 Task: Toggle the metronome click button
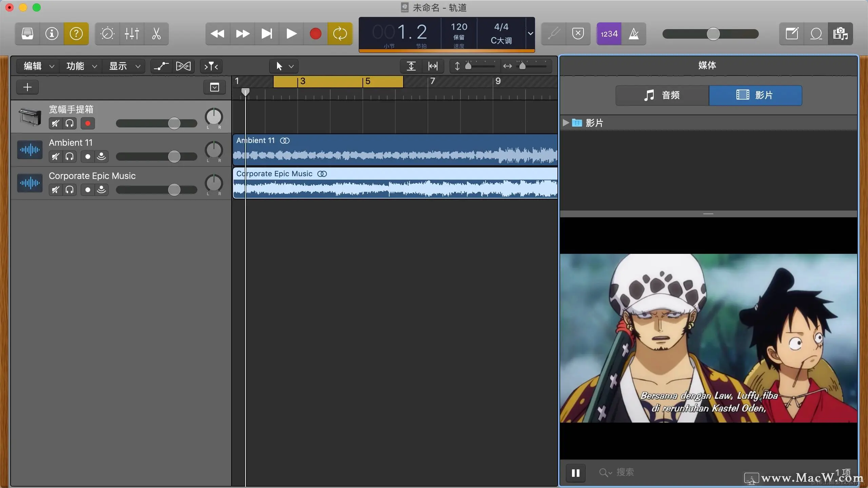click(x=634, y=34)
